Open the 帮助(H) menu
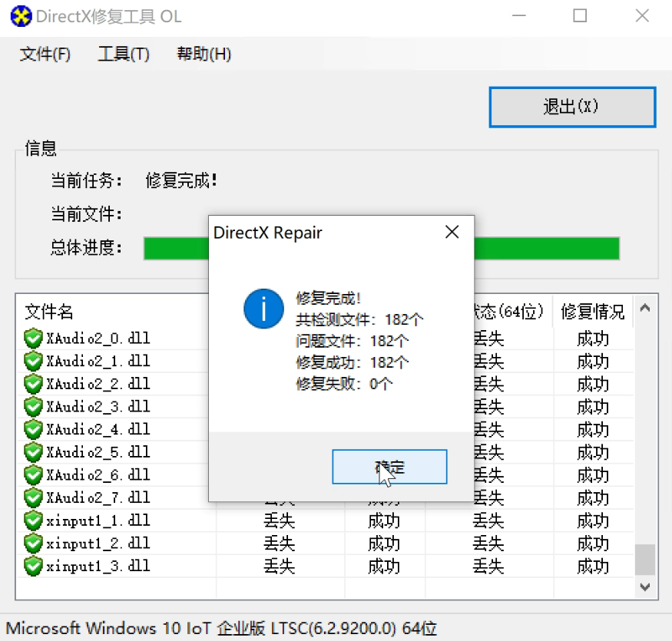Viewport: 672px width, 641px height. pyautogui.click(x=204, y=54)
